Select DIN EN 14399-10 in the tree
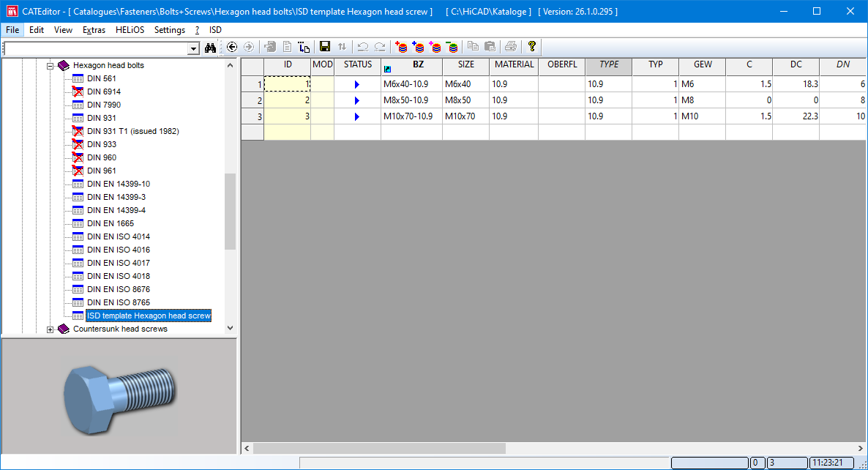The width and height of the screenshot is (868, 470). 119,184
